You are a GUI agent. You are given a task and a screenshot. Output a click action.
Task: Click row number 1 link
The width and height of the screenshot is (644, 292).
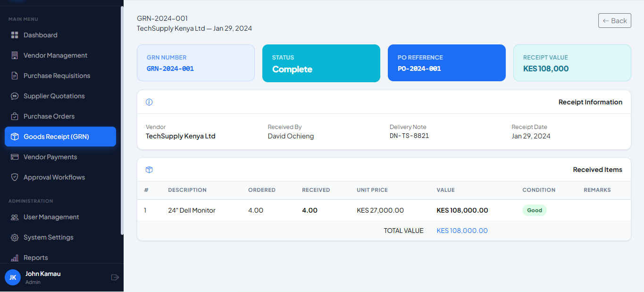145,210
